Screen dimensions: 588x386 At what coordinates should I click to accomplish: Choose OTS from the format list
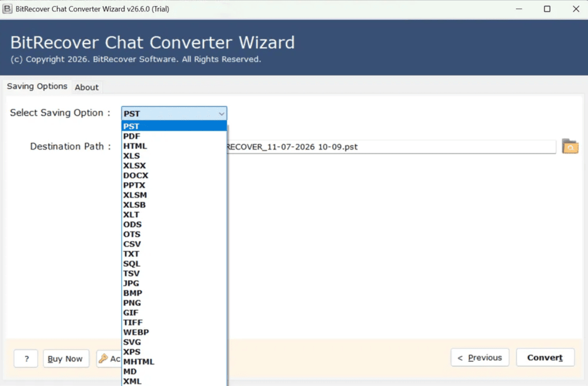coord(174,234)
